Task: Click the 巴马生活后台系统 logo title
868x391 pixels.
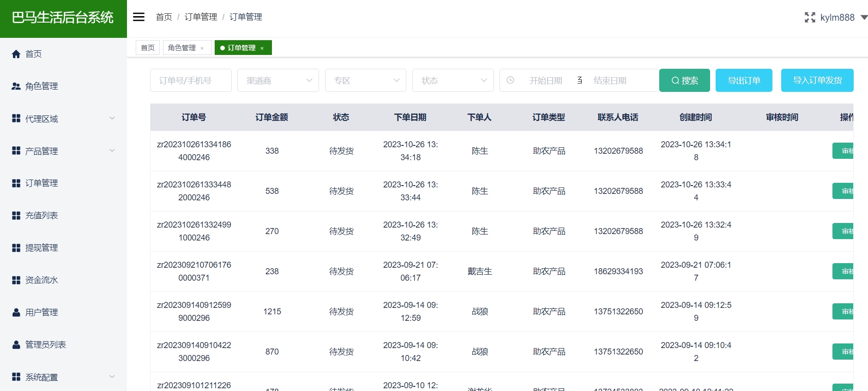Action: click(63, 18)
